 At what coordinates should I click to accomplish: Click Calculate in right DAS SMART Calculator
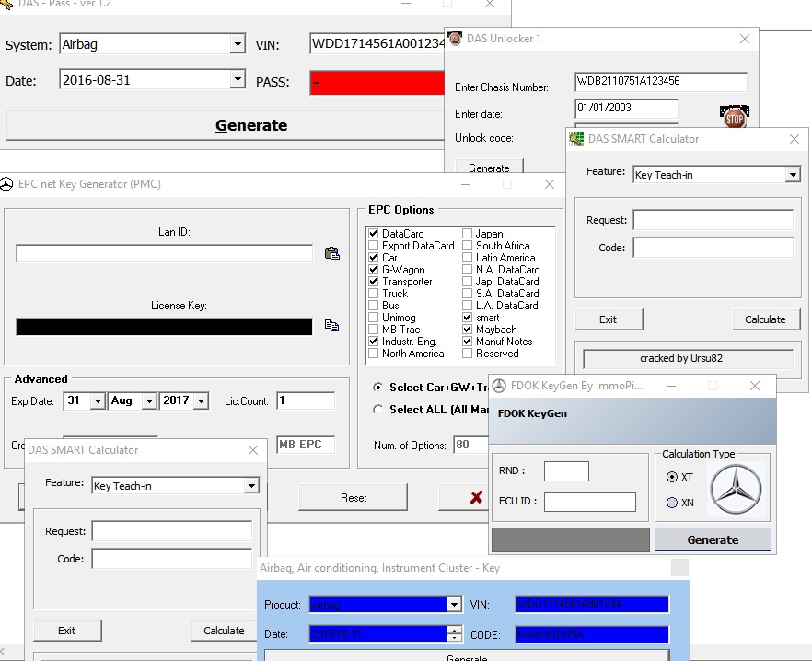coord(765,319)
